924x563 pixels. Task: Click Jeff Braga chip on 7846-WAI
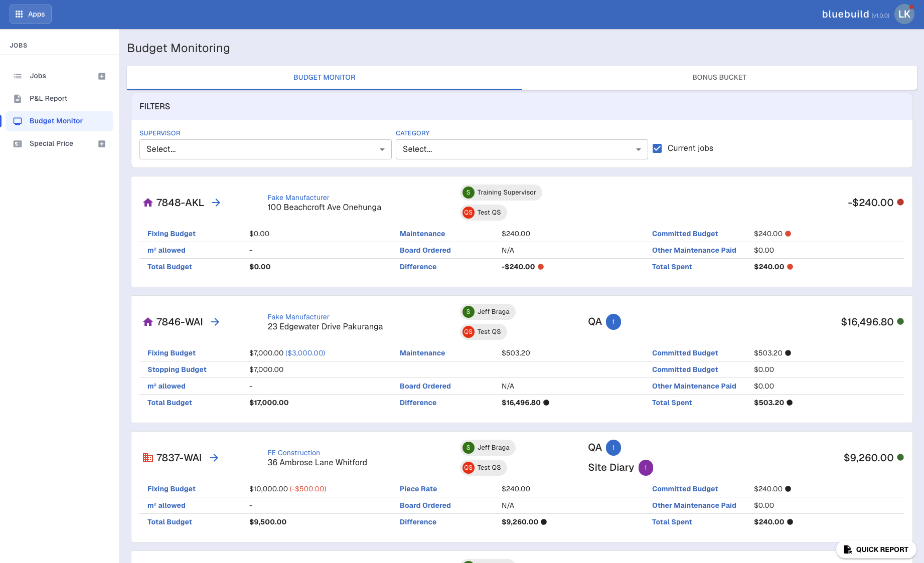coord(488,312)
